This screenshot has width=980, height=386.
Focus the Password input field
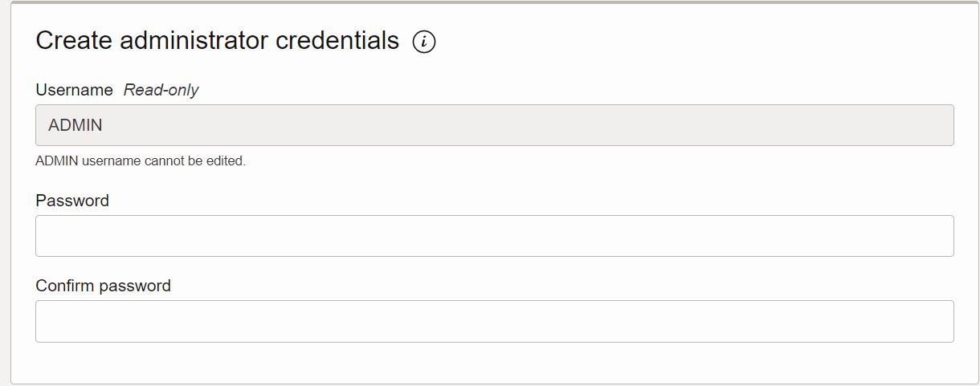(x=495, y=236)
